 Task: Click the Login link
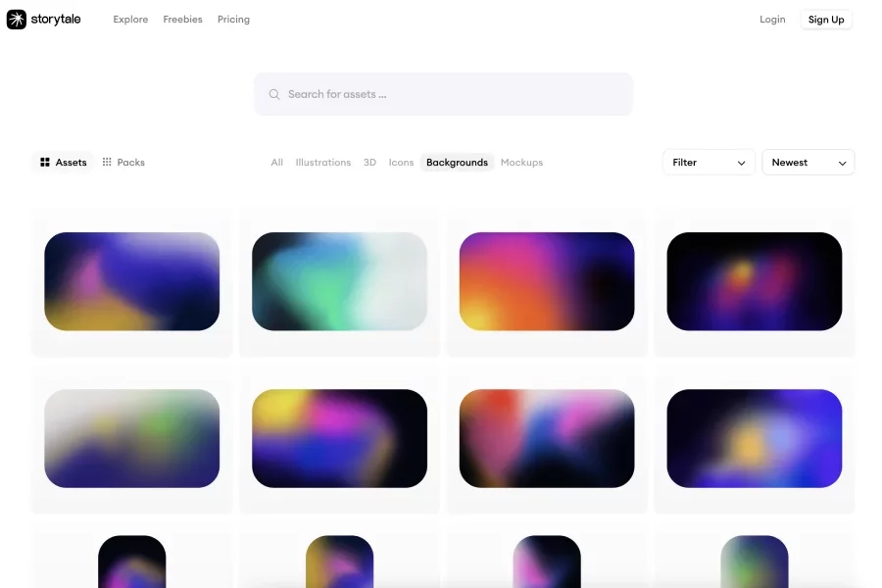(x=772, y=20)
